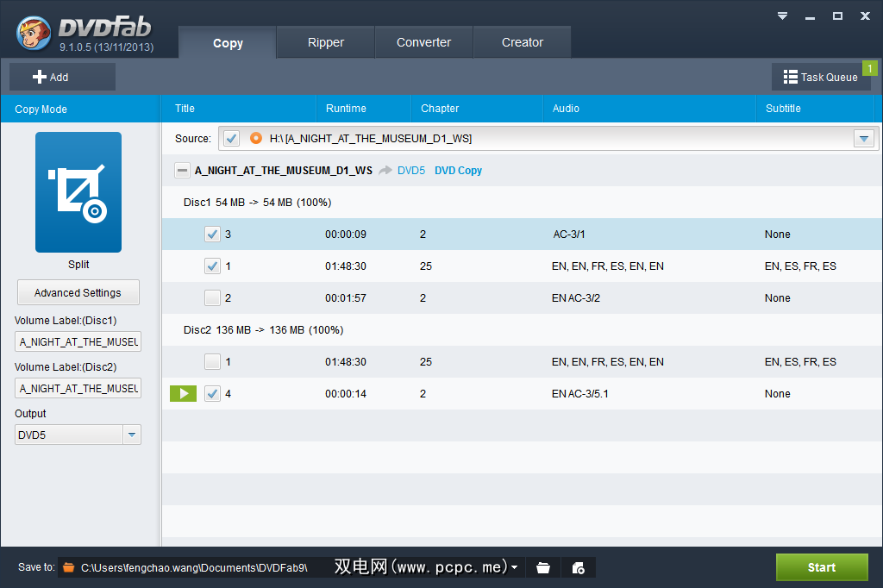Click the Split copy mode icon
The height and width of the screenshot is (588, 883).
click(78, 191)
